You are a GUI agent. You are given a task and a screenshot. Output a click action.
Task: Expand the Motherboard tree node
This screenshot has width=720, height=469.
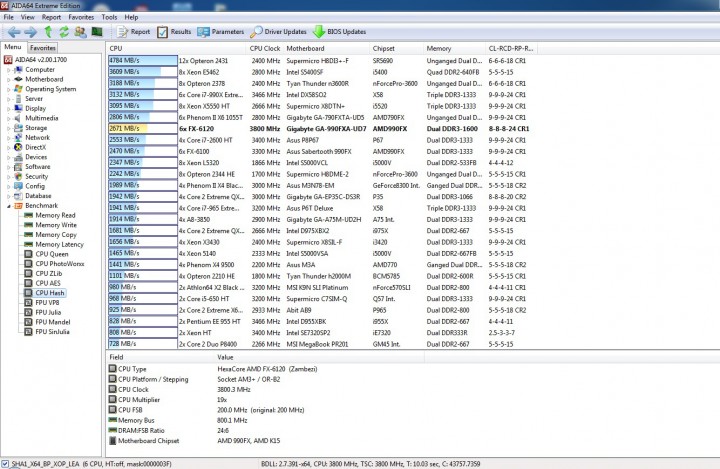coord(8,79)
